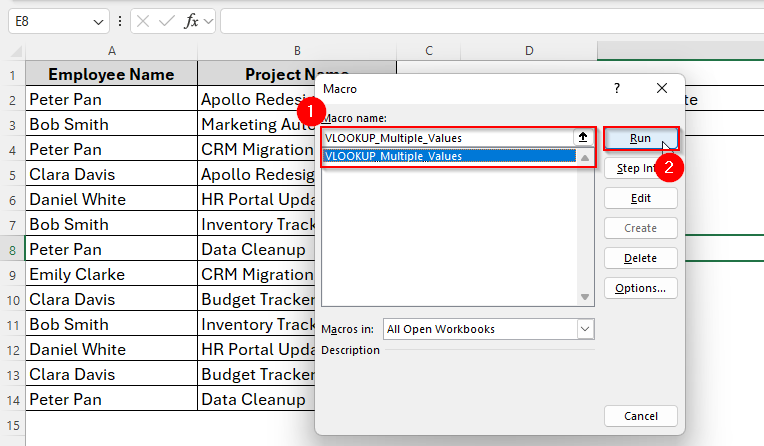Select VLOOKUP_Multiple_Values in the macro list

[x=449, y=156]
